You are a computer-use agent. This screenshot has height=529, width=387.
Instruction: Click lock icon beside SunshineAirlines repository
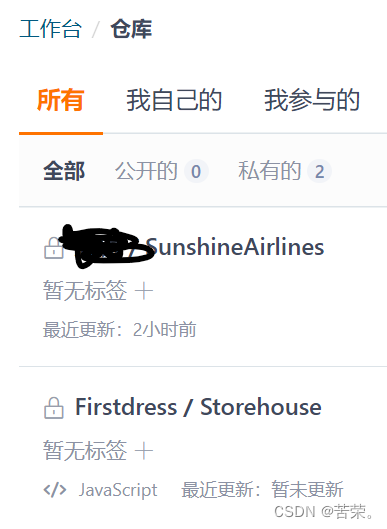click(54, 248)
